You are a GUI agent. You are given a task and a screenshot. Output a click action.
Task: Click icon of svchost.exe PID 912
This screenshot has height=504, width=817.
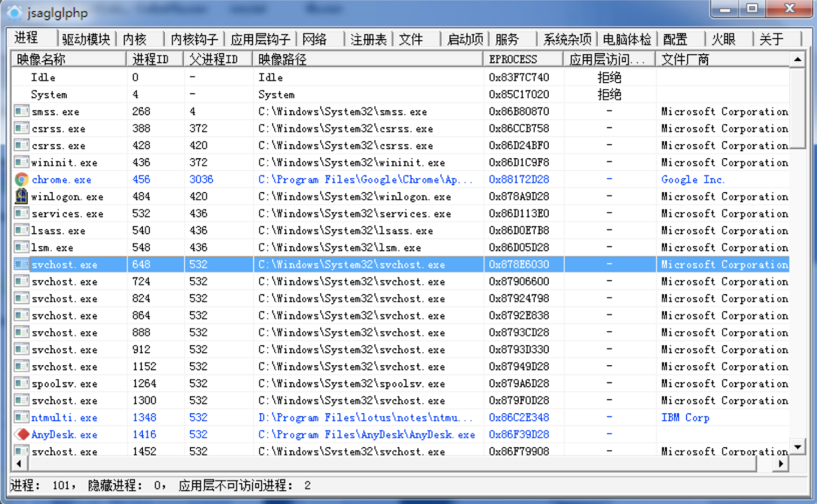click(21, 350)
